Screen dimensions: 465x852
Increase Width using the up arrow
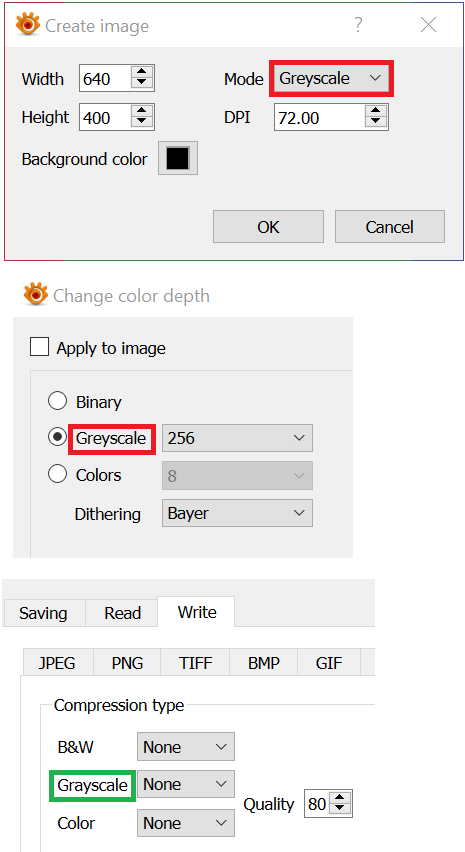[142, 73]
